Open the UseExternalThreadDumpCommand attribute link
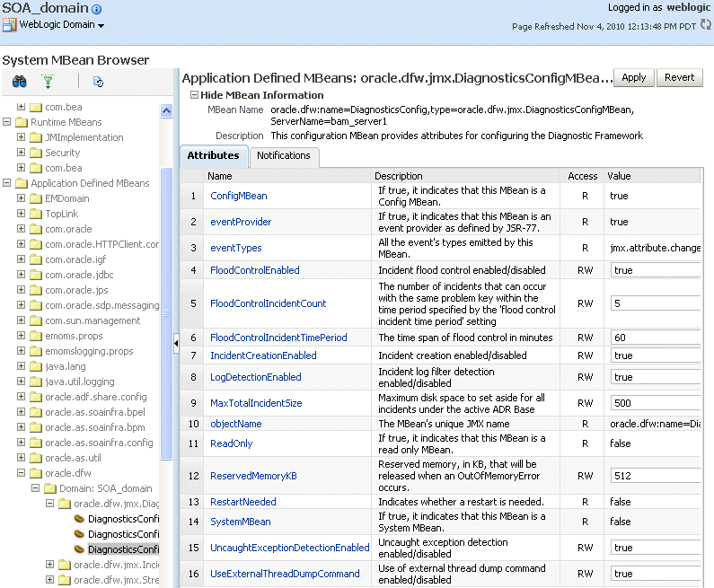This screenshot has height=588, width=714. [285, 574]
